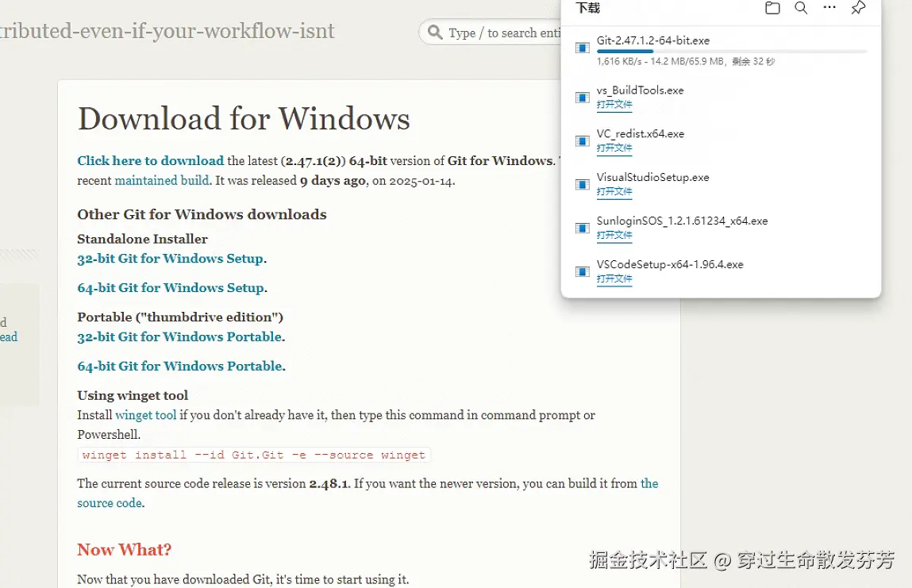Open file link under VSCodeSetup-x64-1.96.4.exe

(614, 279)
